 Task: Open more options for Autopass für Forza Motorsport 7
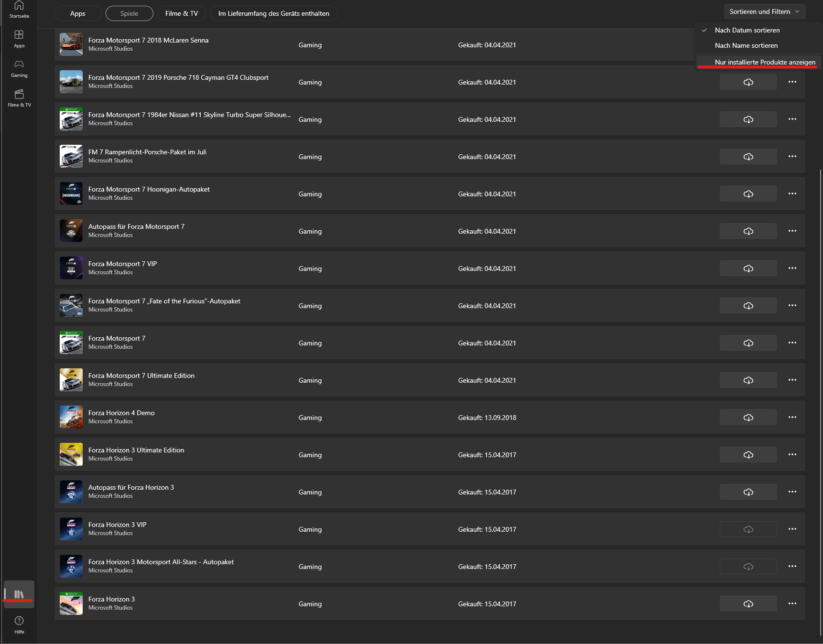pos(792,231)
